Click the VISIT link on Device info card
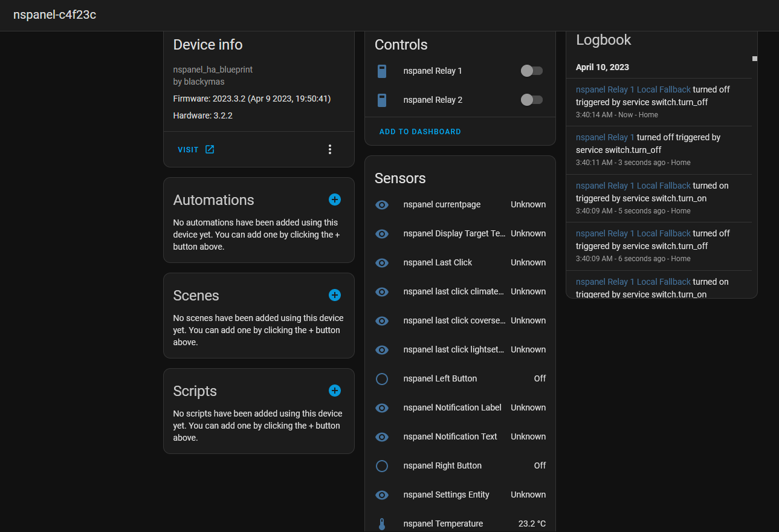 [x=187, y=149]
